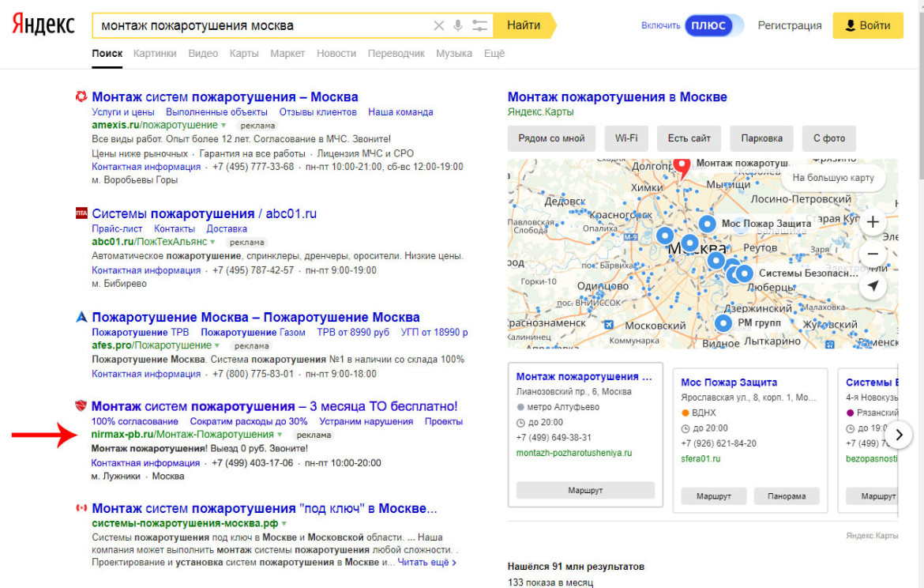This screenshot has width=924, height=588.
Task: Open Системы пожаротушения / abc01.ru title
Action: pos(204,213)
